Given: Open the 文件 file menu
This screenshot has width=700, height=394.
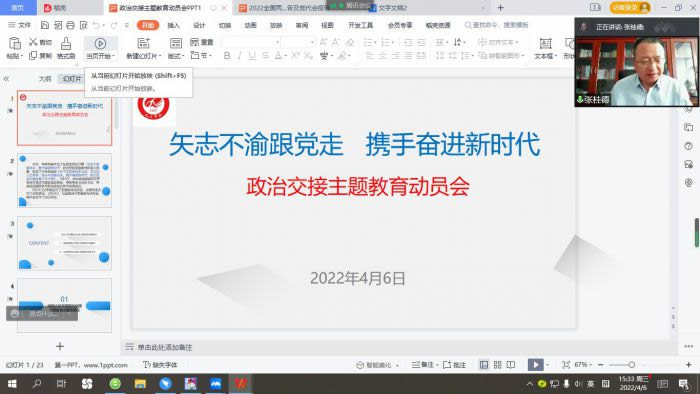Looking at the screenshot, I should click(x=20, y=25).
